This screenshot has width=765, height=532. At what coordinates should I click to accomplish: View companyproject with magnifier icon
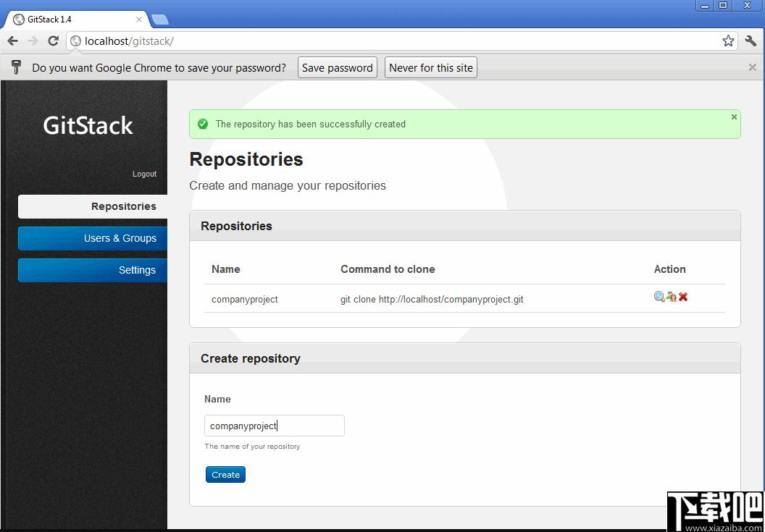point(659,297)
